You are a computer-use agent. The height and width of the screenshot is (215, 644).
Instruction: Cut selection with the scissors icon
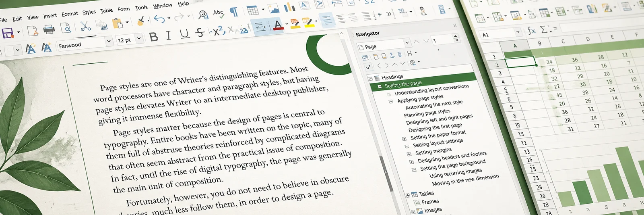coord(85,26)
